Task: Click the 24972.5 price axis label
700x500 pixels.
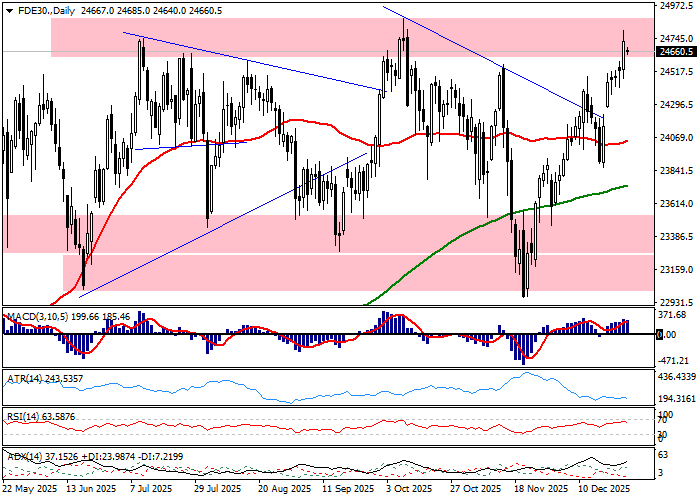Action: (x=677, y=6)
